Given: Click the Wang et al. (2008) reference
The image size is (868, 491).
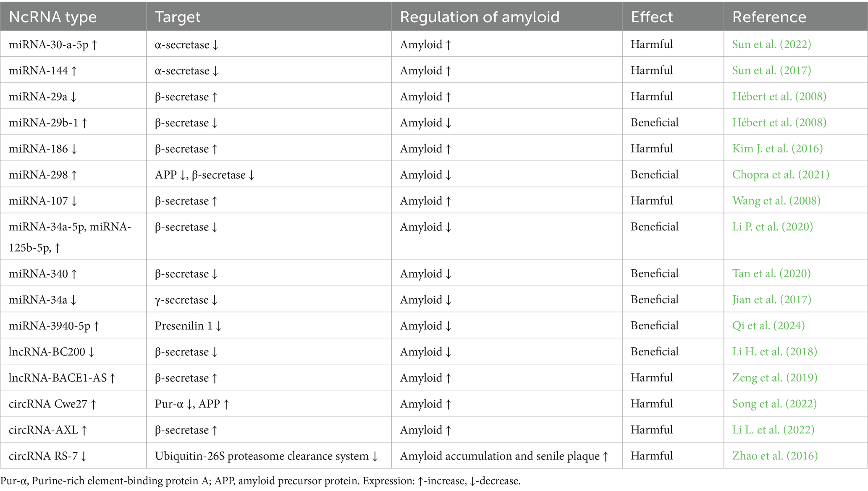Looking at the screenshot, I should tap(776, 201).
